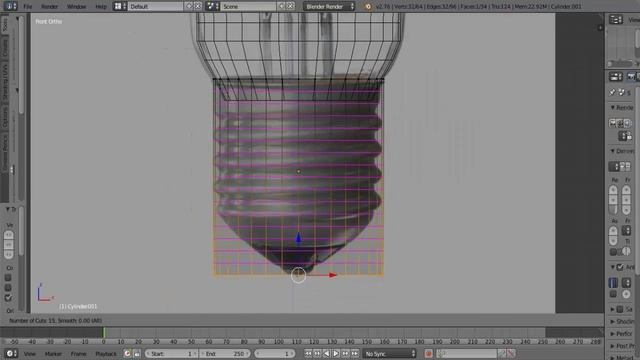Image resolution: width=640 pixels, height=360 pixels.
Task: Open the Blender Render engine dropdown
Action: coord(329,7)
